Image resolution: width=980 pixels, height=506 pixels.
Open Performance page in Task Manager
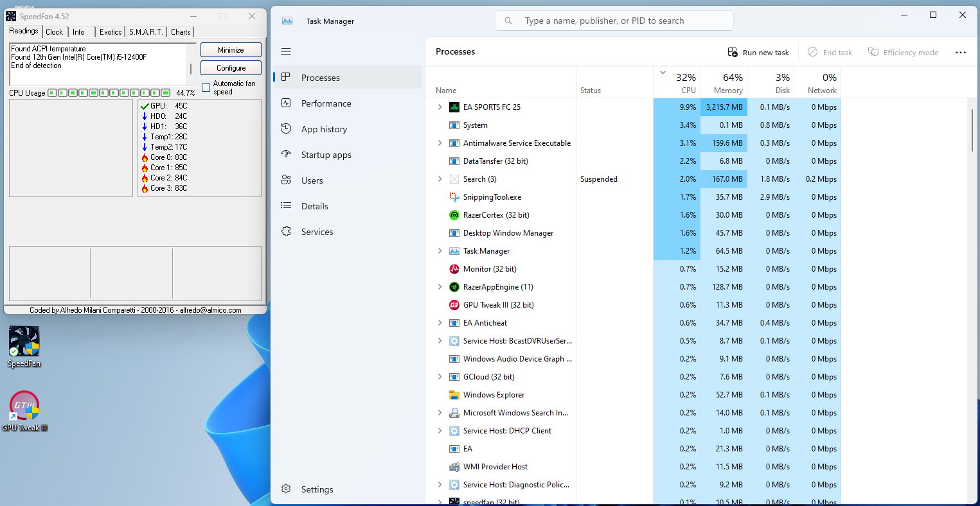pyautogui.click(x=348, y=103)
